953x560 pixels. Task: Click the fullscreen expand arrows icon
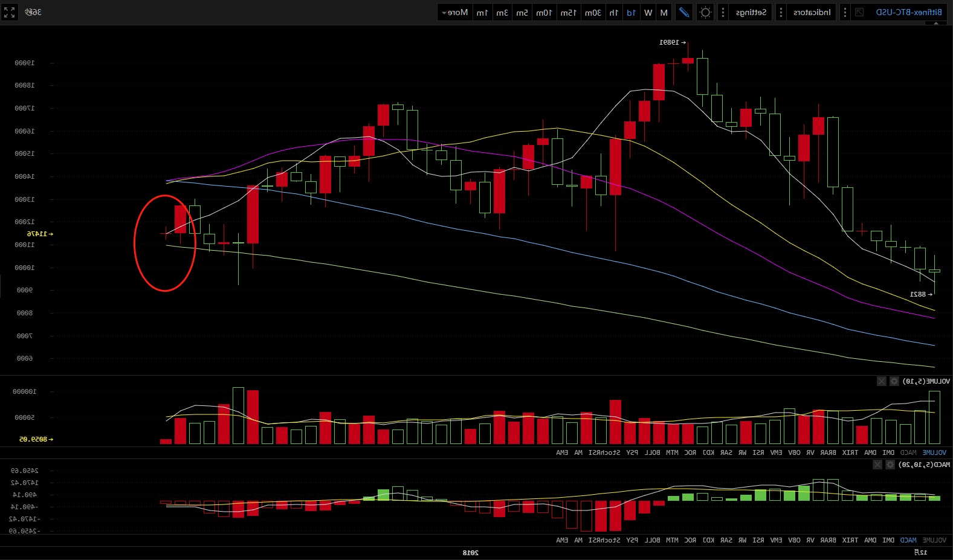10,12
